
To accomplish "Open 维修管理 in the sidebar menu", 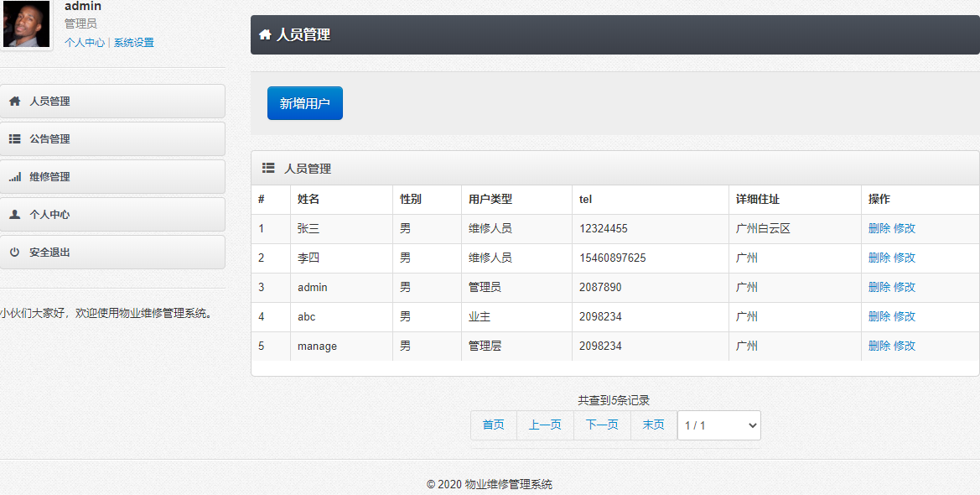I will [112, 176].
